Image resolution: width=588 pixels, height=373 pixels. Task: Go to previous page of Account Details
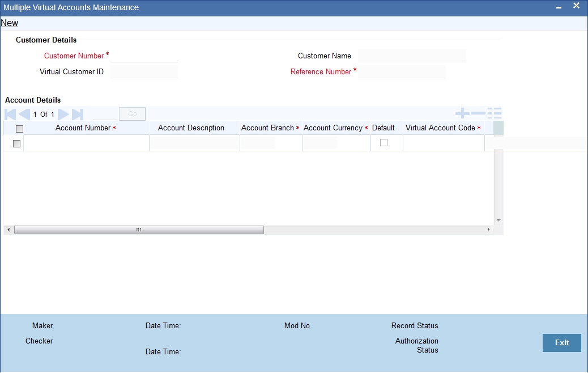click(x=24, y=115)
